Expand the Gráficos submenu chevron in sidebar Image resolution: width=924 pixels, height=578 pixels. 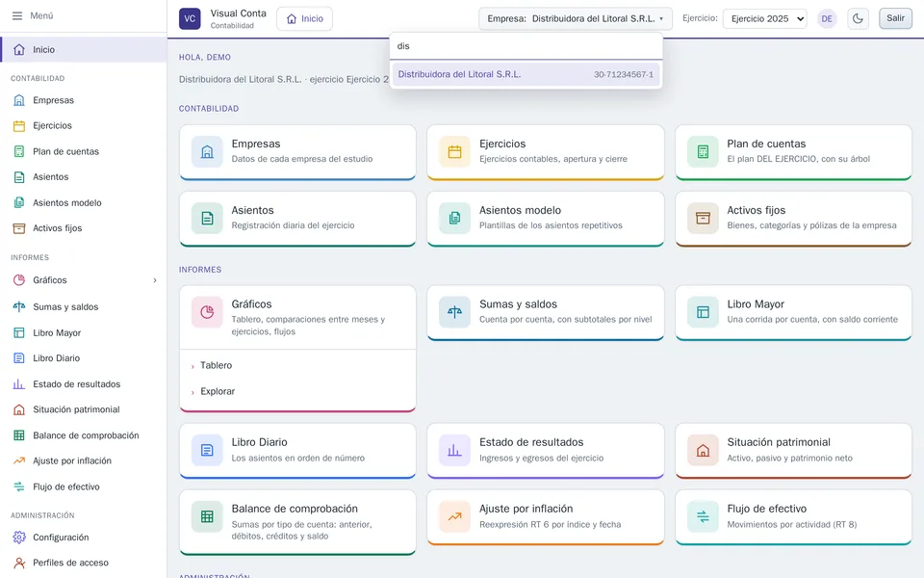point(154,280)
